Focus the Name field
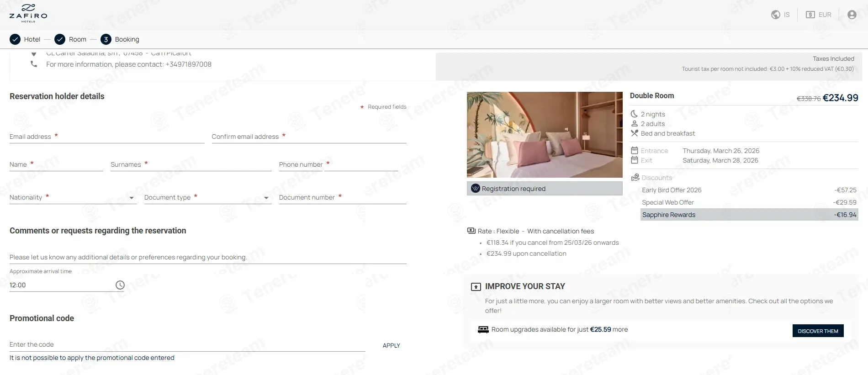868x375 pixels. (56, 164)
